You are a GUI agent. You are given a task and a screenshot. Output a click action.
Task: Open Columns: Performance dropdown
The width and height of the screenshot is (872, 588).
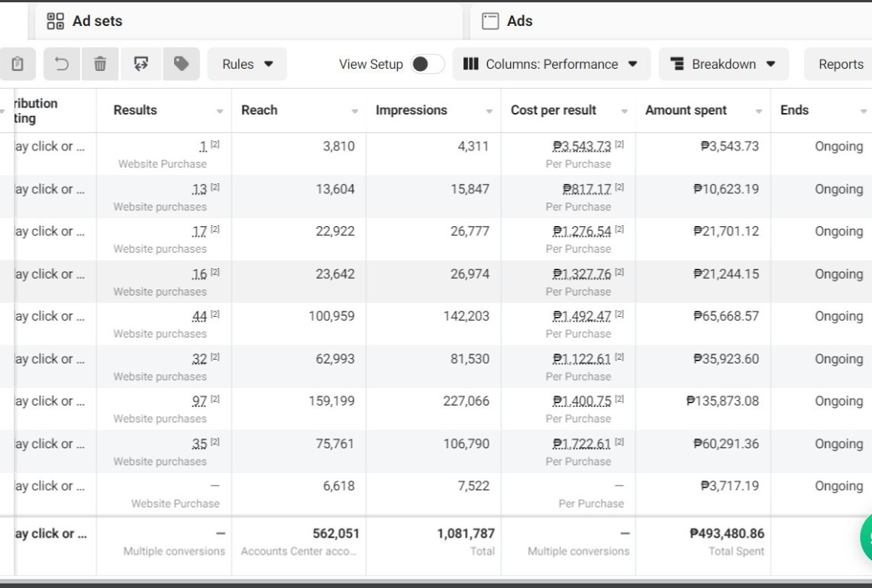coord(551,64)
